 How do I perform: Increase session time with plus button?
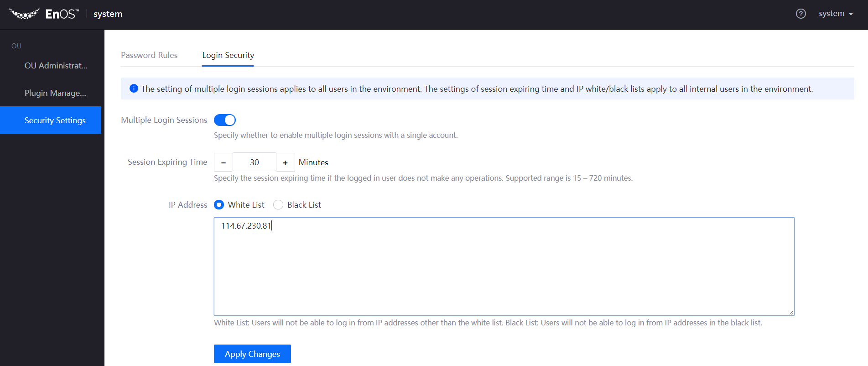[286, 162]
